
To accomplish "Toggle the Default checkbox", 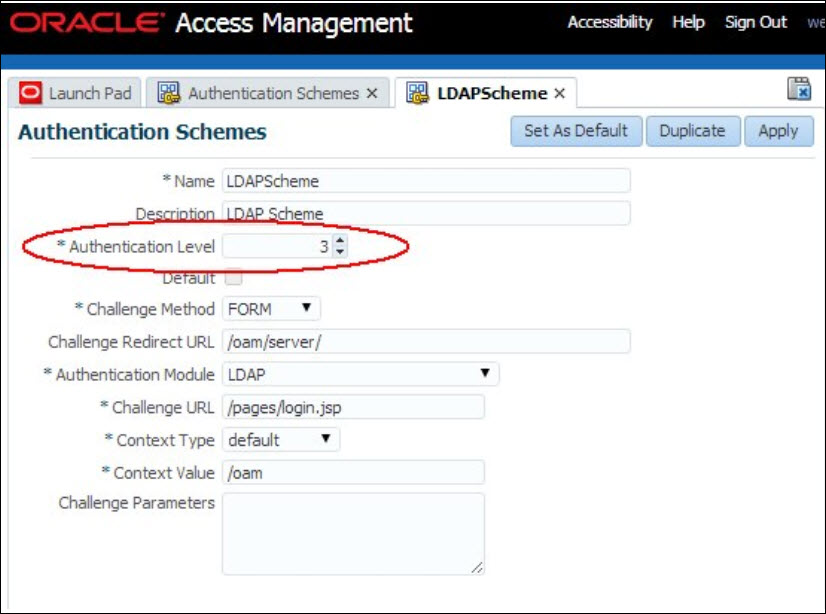I will (x=233, y=277).
